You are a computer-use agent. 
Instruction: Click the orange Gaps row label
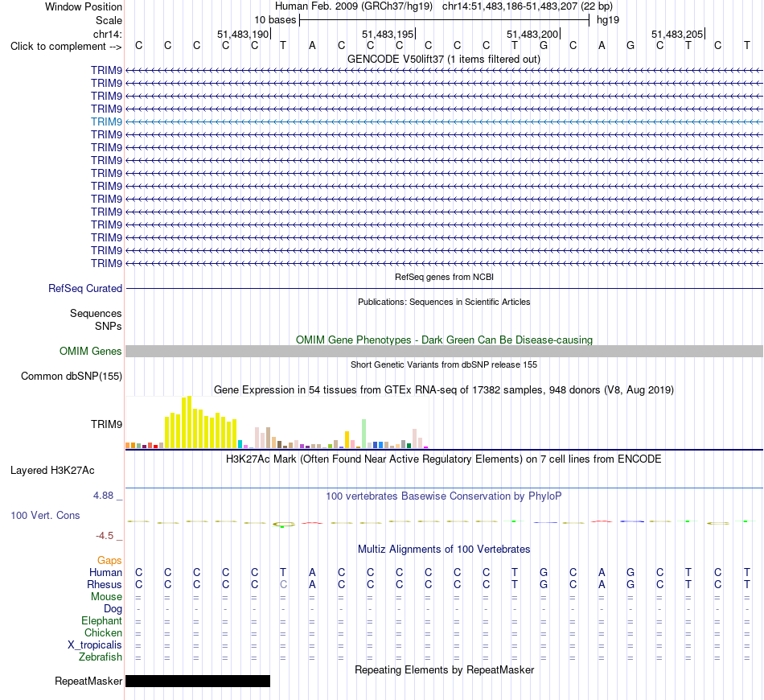(x=109, y=561)
